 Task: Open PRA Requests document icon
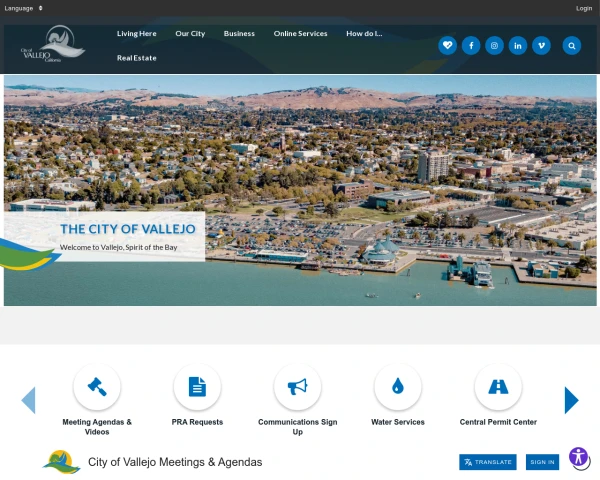pos(197,387)
